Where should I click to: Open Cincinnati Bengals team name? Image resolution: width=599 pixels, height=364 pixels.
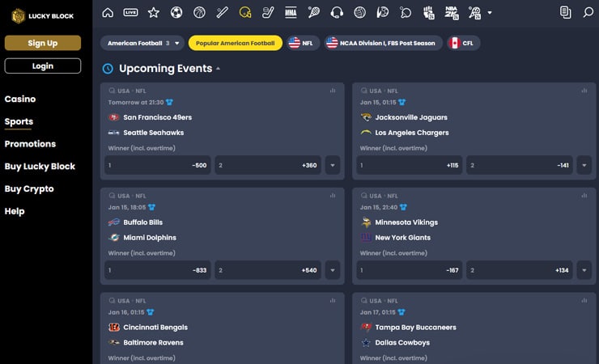155,327
